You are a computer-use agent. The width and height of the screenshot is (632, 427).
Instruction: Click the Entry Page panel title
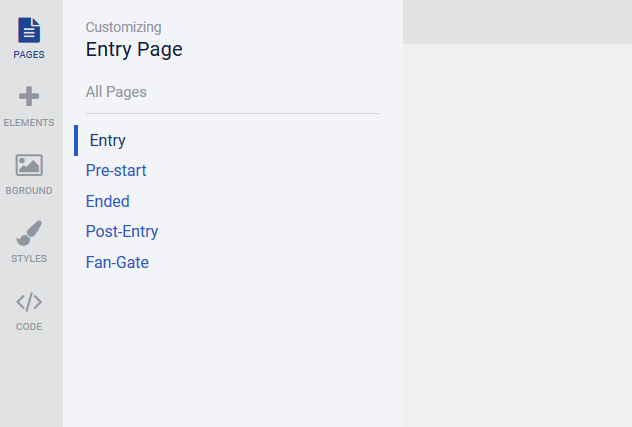tap(134, 50)
